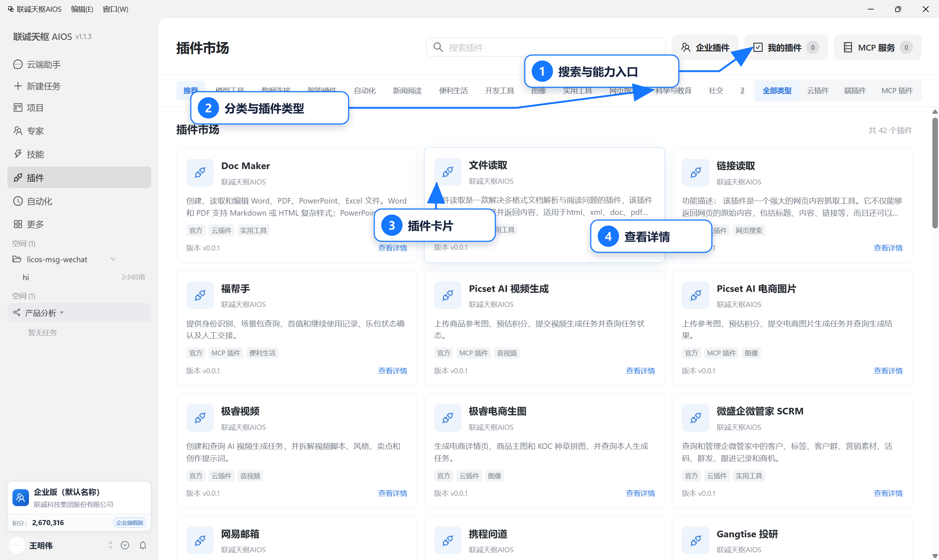939x560 pixels.
Task: View details of Picset AI 电商图片
Action: coord(888,371)
